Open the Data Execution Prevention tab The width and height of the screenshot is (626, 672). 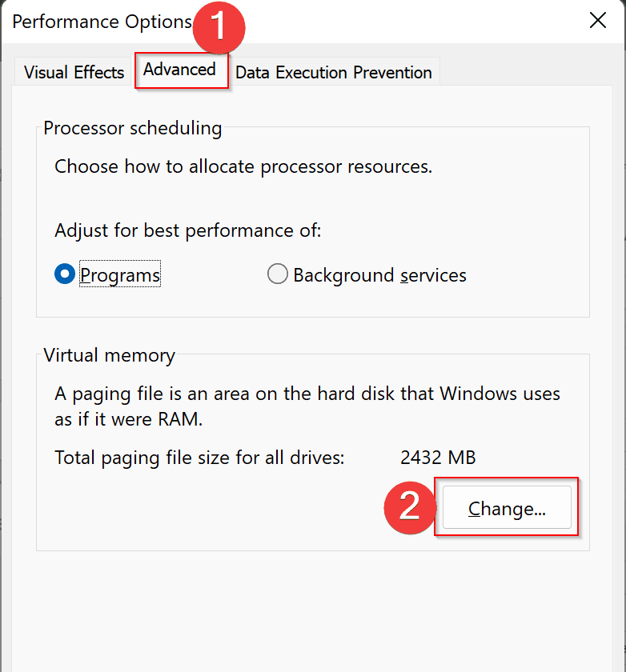pos(333,72)
